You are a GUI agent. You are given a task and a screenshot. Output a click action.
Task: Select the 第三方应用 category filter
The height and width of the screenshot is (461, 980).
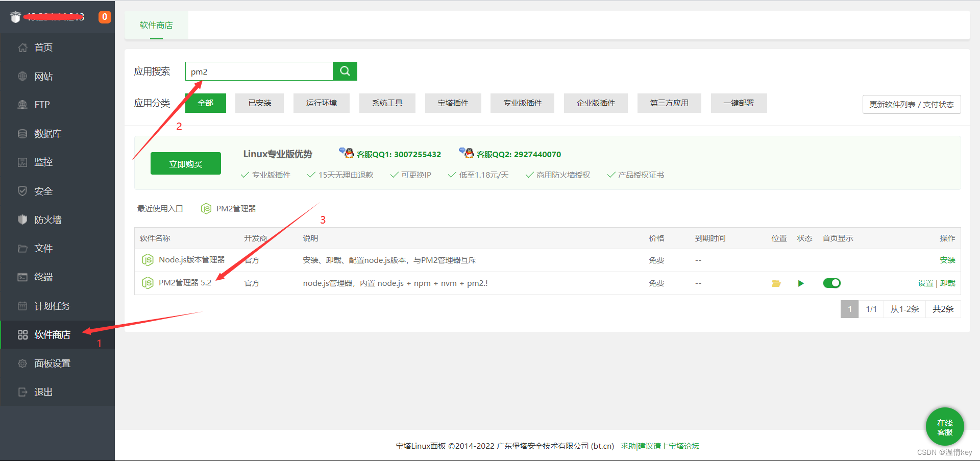point(669,103)
